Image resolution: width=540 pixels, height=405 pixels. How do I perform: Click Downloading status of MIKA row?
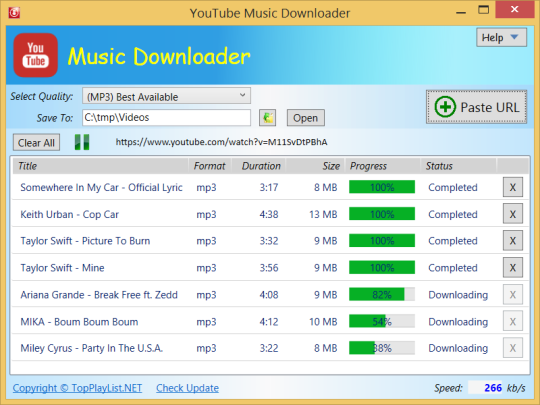(458, 321)
